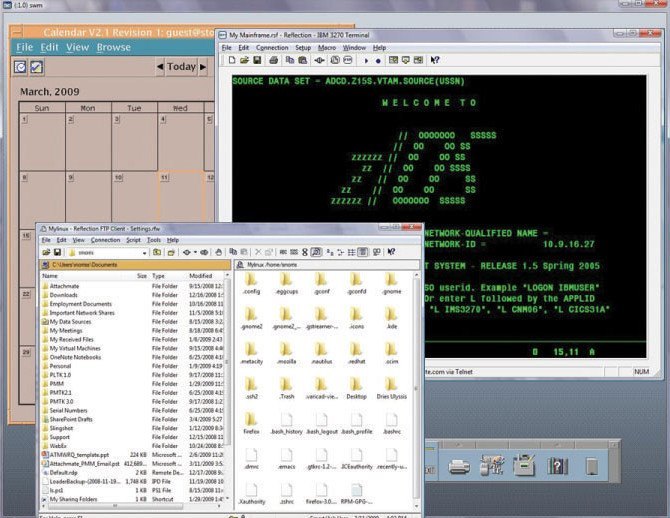Image resolution: width=670 pixels, height=518 pixels.
Task: Select March 4 cell in Calendar
Action: [x=180, y=142]
